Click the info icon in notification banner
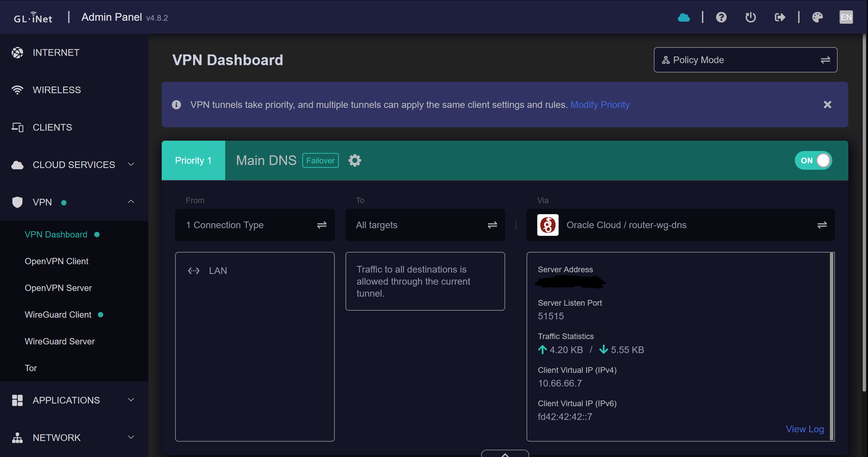The height and width of the screenshot is (457, 868). click(x=176, y=105)
